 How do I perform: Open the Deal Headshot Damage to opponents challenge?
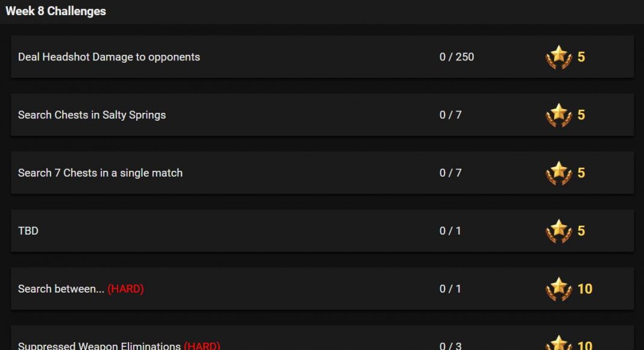(x=109, y=57)
